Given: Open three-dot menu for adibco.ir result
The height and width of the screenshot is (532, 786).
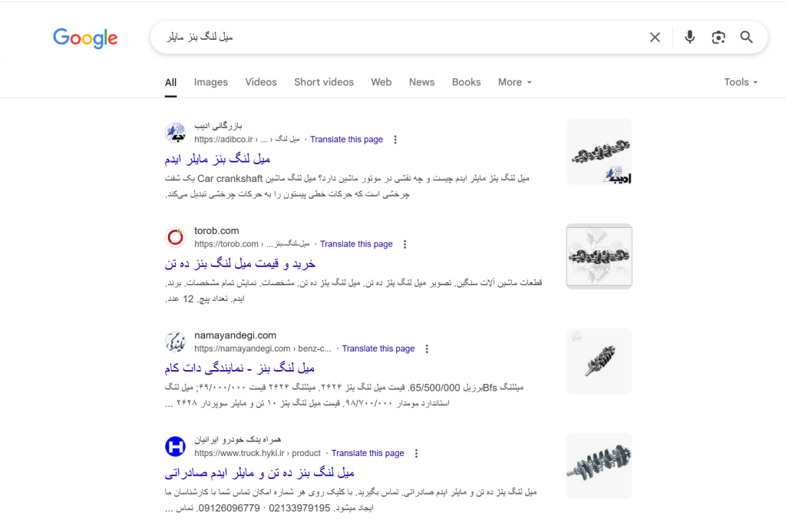Looking at the screenshot, I should click(x=395, y=140).
